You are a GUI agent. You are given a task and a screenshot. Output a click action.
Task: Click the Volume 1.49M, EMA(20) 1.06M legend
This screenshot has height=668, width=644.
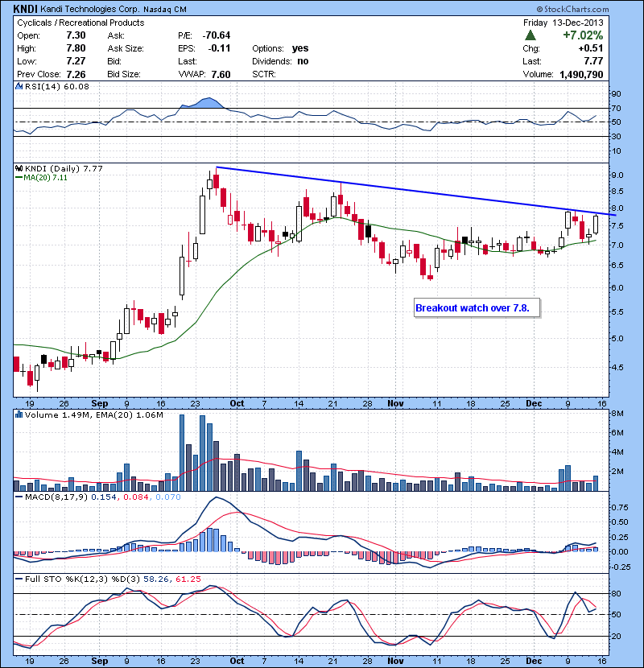[93, 414]
